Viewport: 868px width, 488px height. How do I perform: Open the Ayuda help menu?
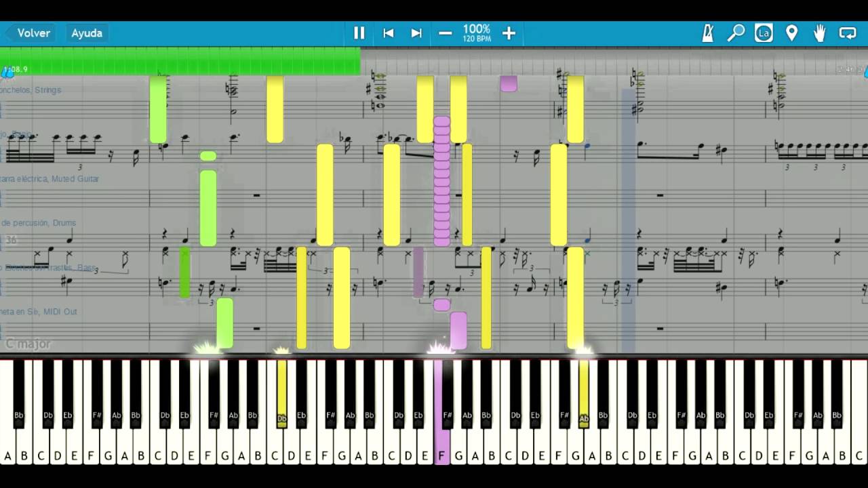click(x=87, y=33)
